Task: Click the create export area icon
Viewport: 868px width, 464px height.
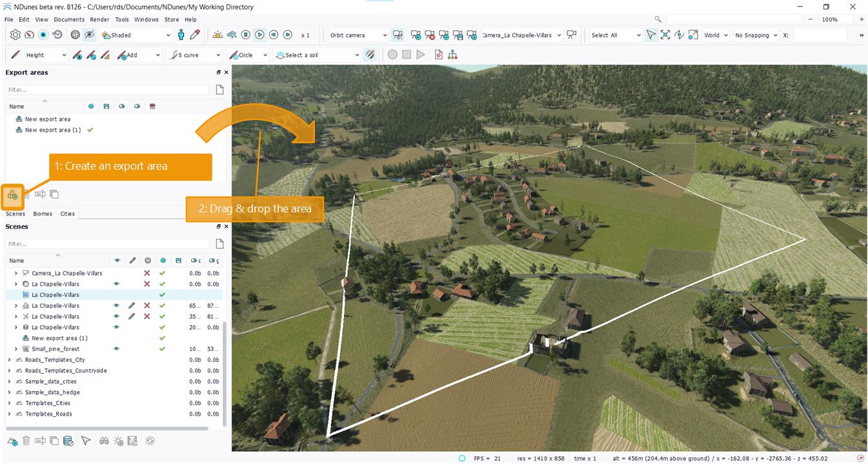Action: [x=12, y=194]
